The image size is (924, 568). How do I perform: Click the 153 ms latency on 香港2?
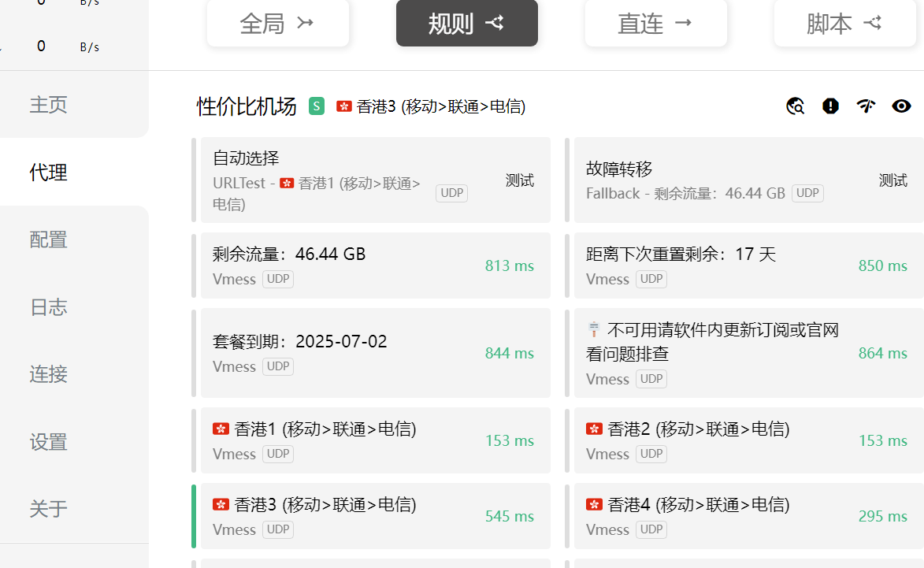[x=883, y=440]
